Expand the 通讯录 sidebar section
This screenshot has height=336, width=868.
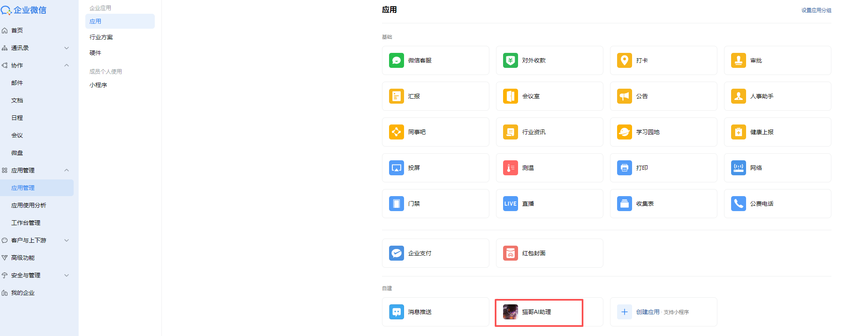click(67, 48)
